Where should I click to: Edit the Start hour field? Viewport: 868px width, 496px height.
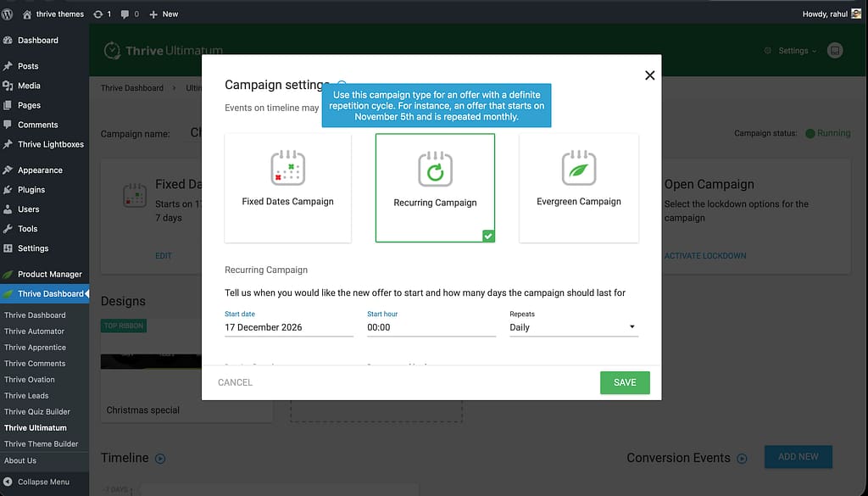pyautogui.click(x=431, y=327)
